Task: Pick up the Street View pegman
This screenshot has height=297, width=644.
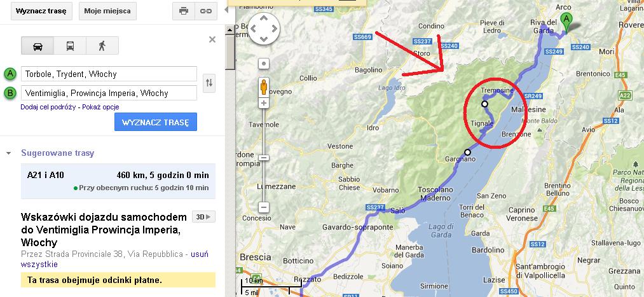Action: coord(264,87)
